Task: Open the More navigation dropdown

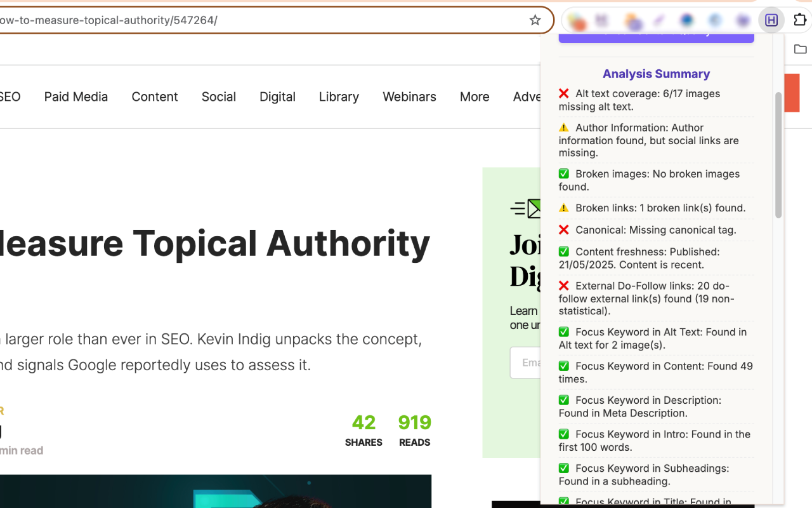Action: tap(474, 97)
